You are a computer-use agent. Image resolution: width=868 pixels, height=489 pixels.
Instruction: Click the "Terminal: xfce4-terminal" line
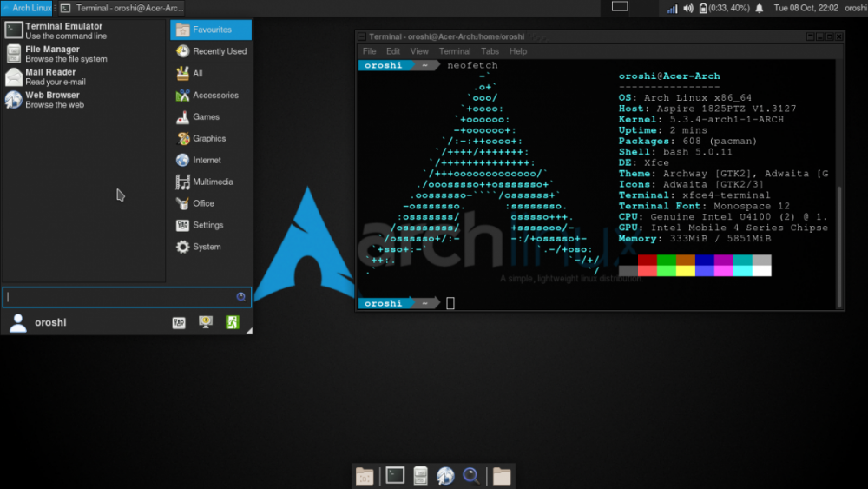pos(694,195)
